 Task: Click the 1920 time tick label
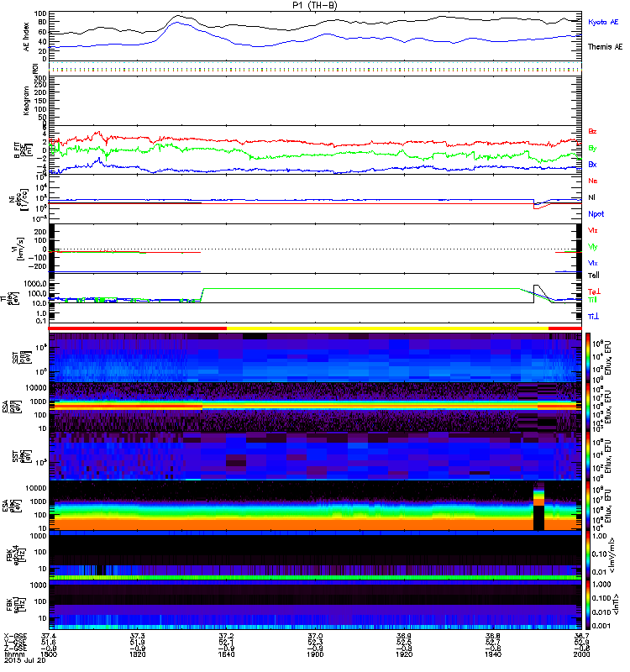404,654
